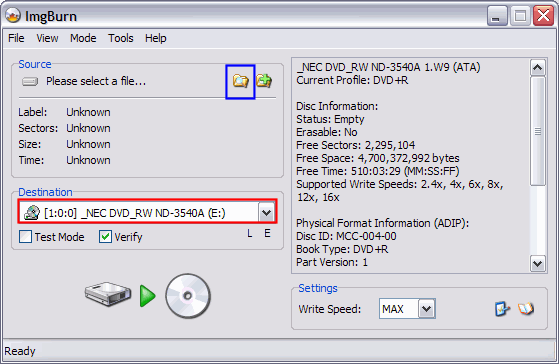
Task: Click the disc info scrollbar thumb
Action: (x=538, y=131)
